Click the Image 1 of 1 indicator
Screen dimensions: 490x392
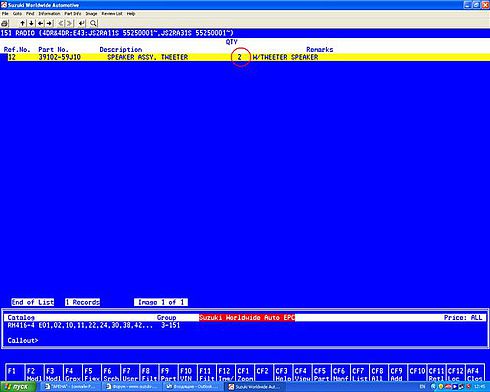(161, 302)
